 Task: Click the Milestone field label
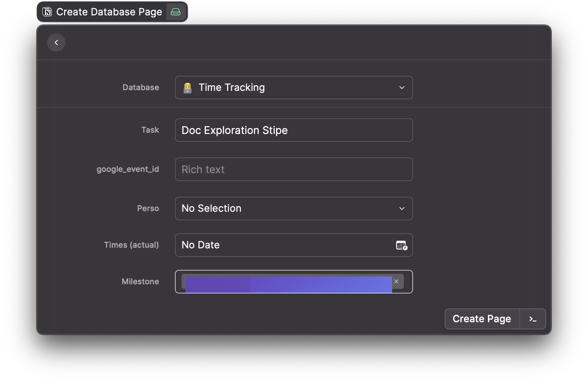pyautogui.click(x=140, y=282)
